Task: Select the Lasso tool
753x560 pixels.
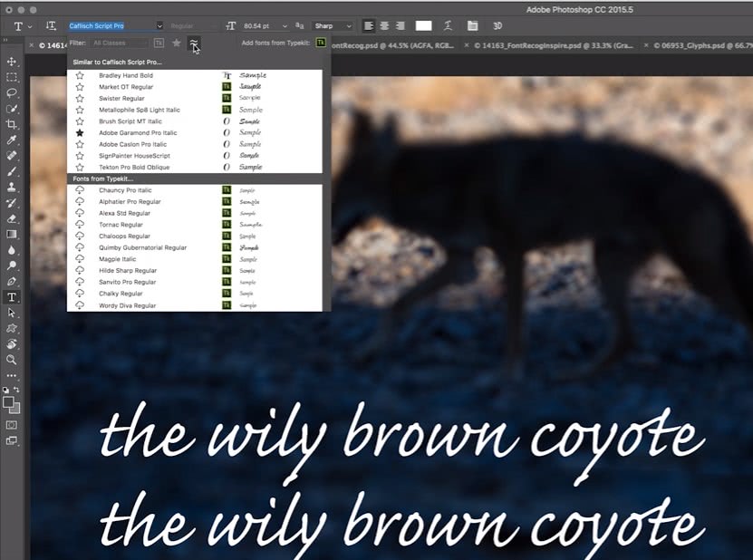Action: pyautogui.click(x=12, y=93)
